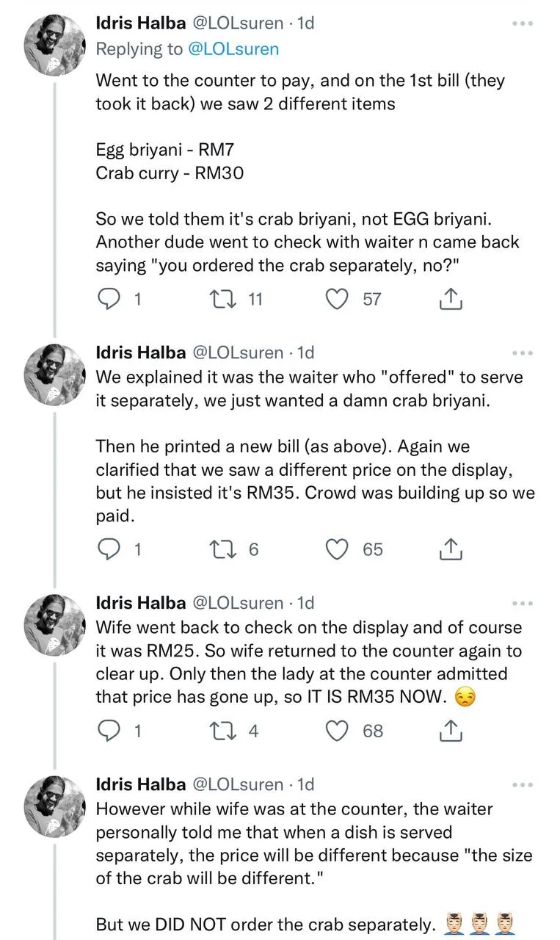
Task: Reply to the Egg briyani tweet
Action: coord(109,299)
